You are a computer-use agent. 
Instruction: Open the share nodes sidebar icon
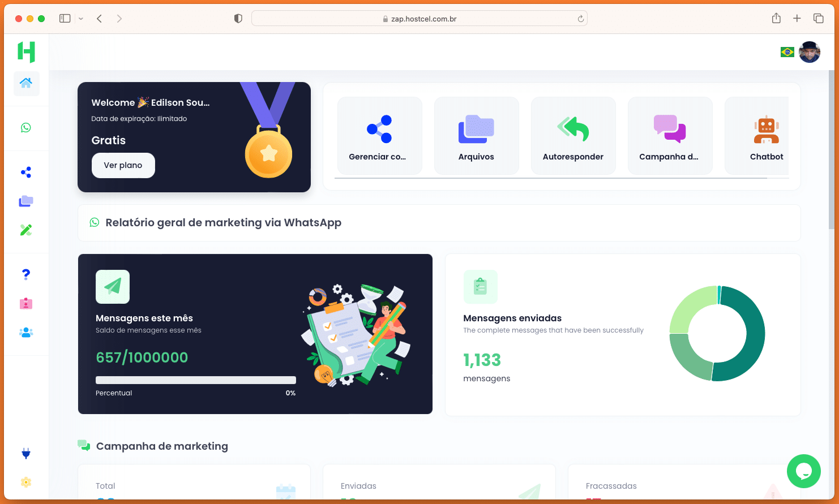tap(26, 173)
